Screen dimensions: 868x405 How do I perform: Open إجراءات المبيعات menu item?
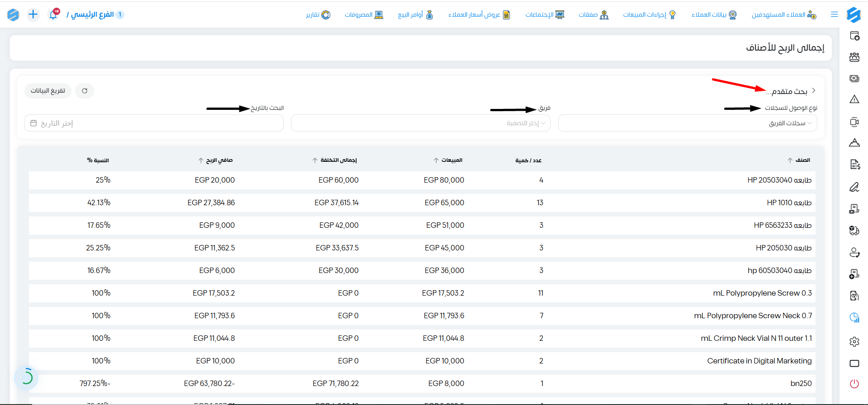coord(649,15)
